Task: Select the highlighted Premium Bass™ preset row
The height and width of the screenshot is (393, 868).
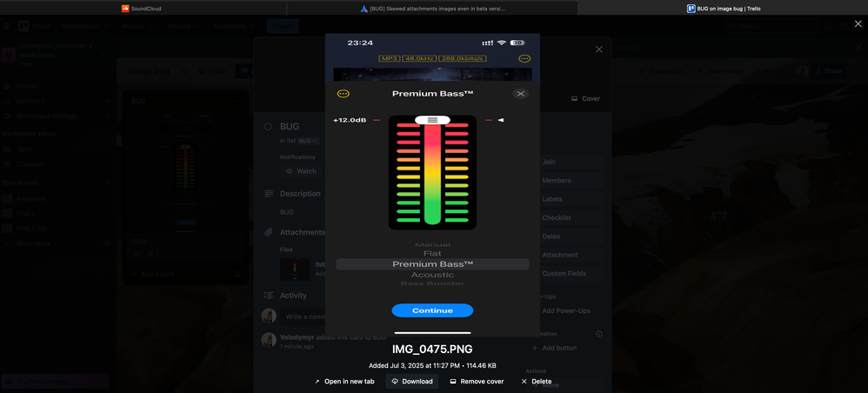Action: [x=432, y=264]
